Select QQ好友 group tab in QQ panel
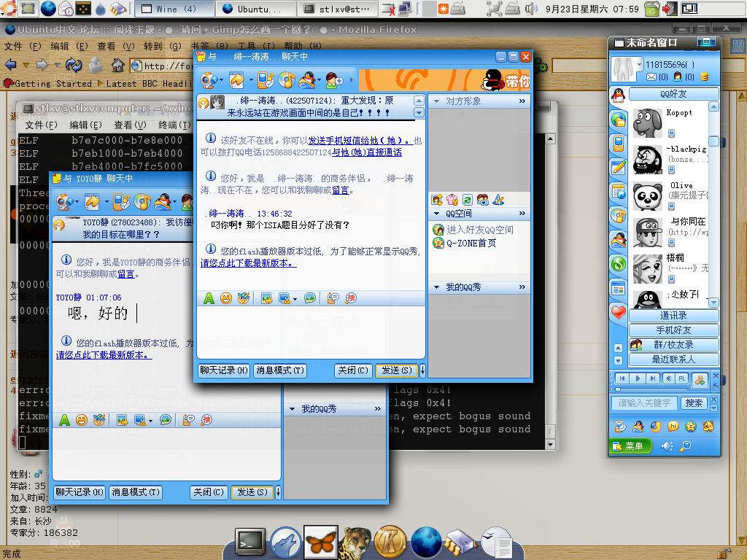The width and height of the screenshot is (747, 560). [673, 94]
